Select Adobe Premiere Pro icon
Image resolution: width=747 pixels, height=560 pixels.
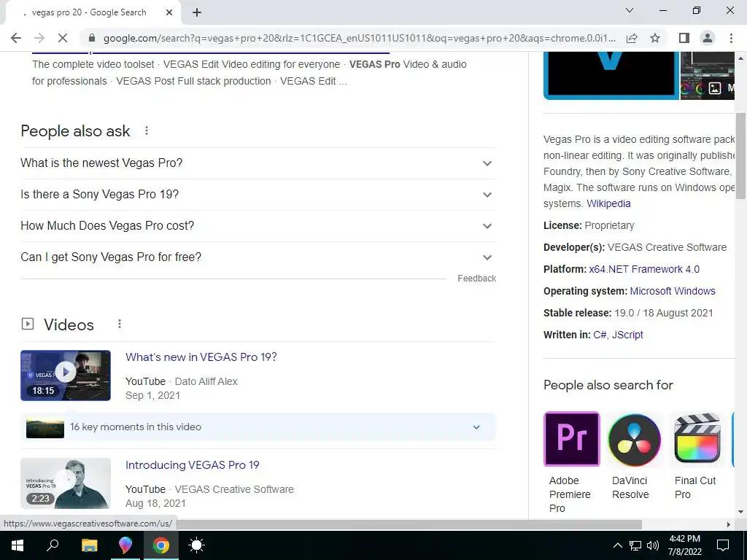tap(572, 439)
